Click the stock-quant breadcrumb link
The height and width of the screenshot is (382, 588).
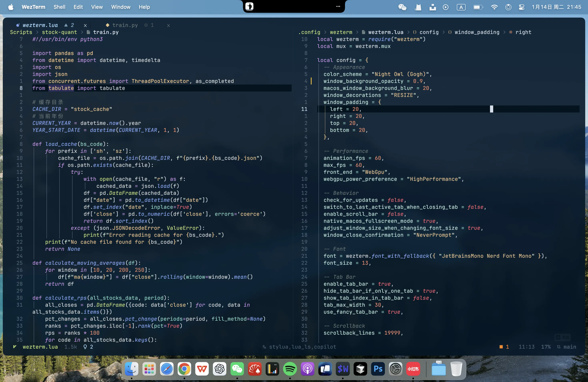(x=60, y=32)
